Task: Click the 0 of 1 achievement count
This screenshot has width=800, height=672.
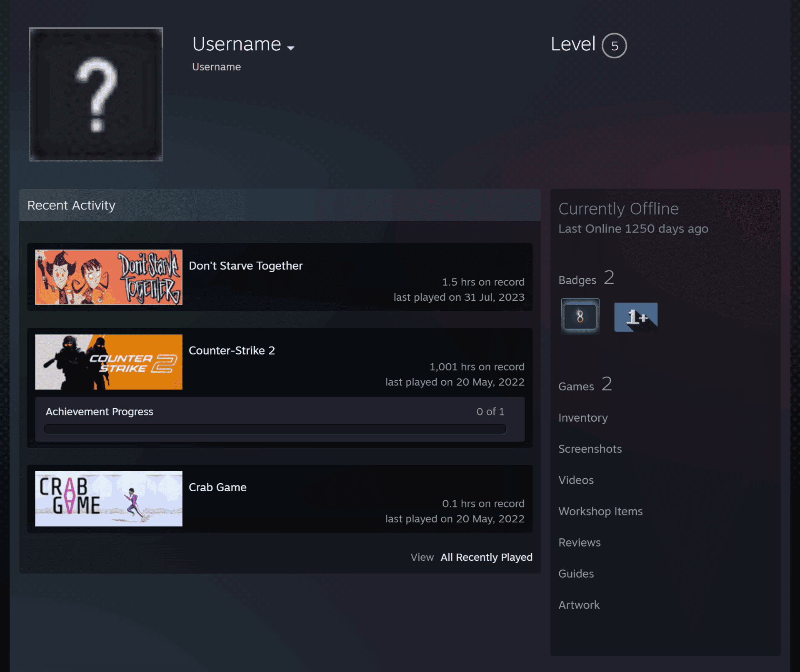Action: click(x=490, y=412)
